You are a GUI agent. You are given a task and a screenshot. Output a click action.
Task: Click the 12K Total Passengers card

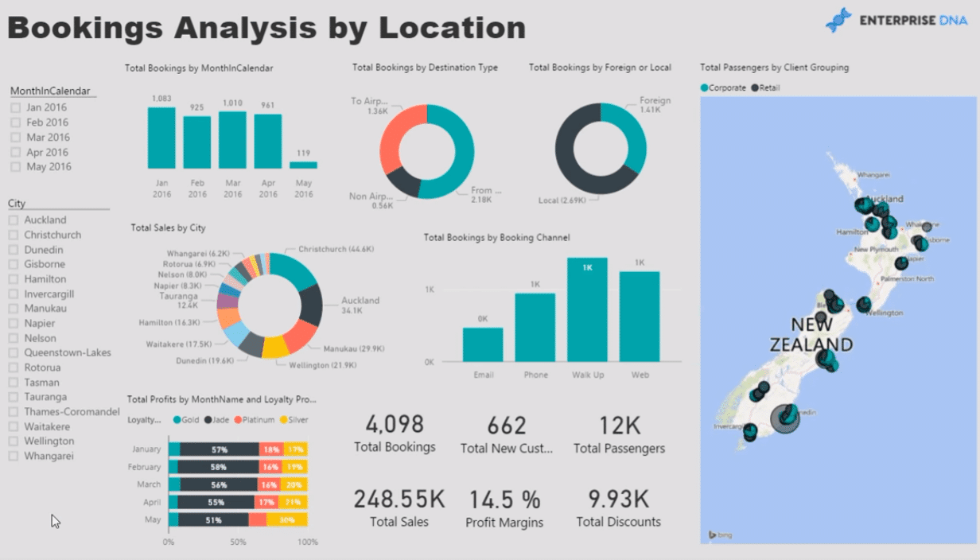click(620, 434)
